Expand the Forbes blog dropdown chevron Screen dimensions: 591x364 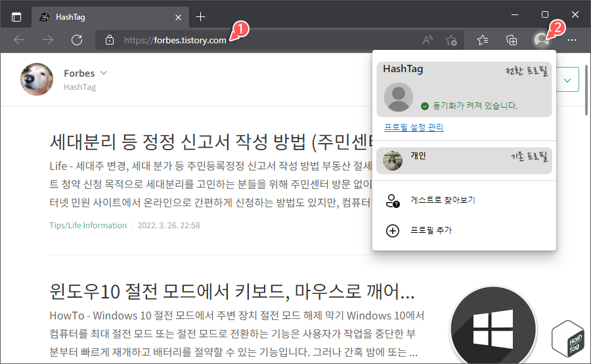tap(104, 73)
